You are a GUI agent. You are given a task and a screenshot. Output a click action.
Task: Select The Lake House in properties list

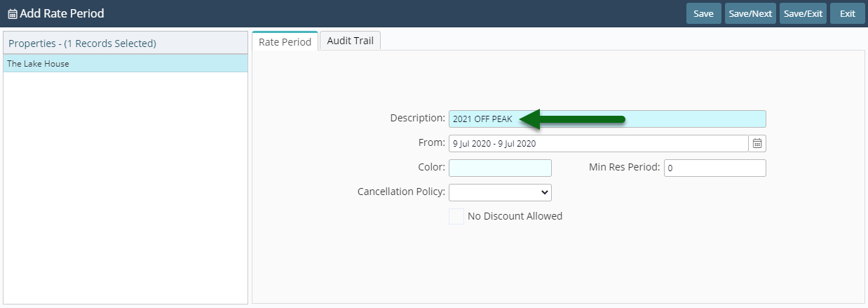pos(126,63)
